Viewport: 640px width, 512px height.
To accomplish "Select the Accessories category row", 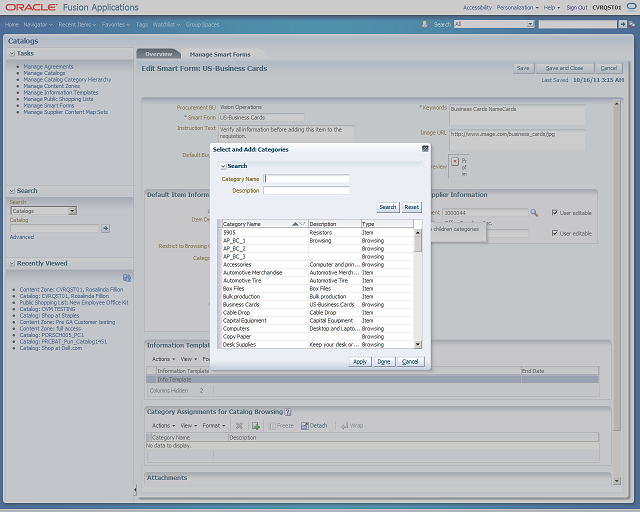I will 317,265.
